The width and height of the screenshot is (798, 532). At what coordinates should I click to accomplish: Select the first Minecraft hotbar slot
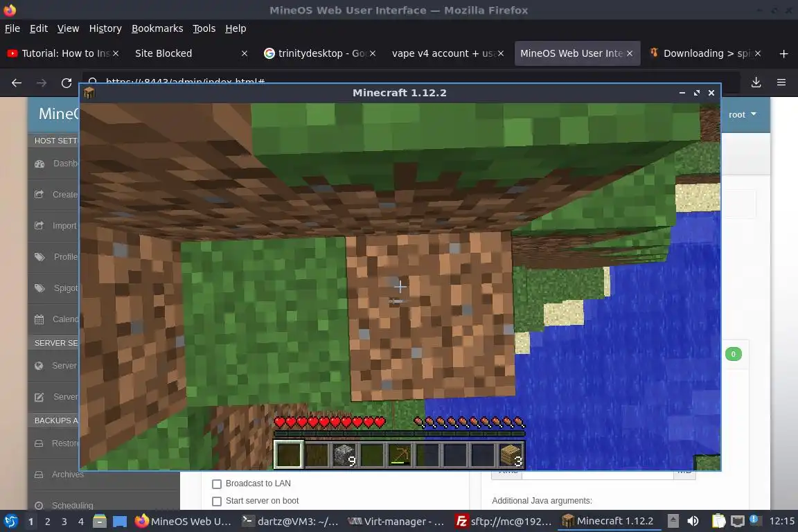point(289,454)
